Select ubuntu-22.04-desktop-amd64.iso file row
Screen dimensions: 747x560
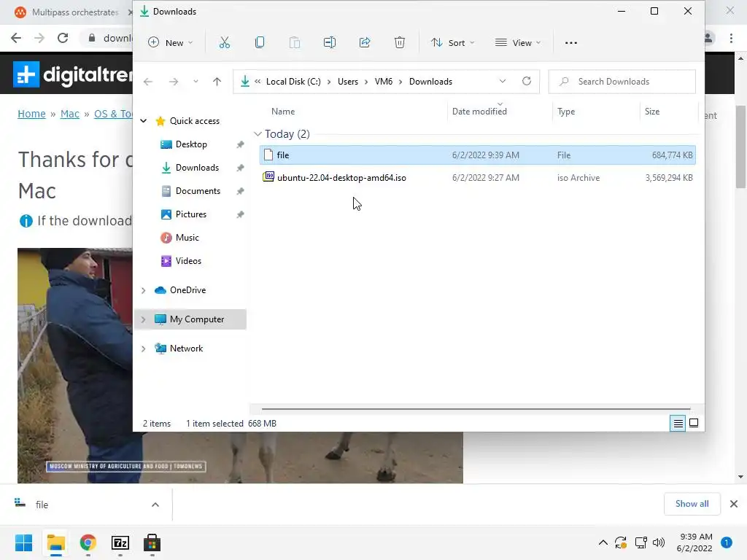coord(477,178)
